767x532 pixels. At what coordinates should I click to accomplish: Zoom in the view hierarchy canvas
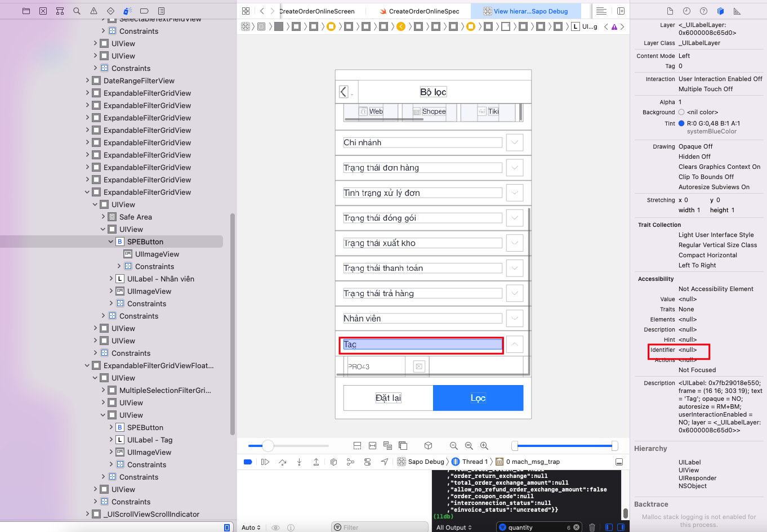(484, 445)
